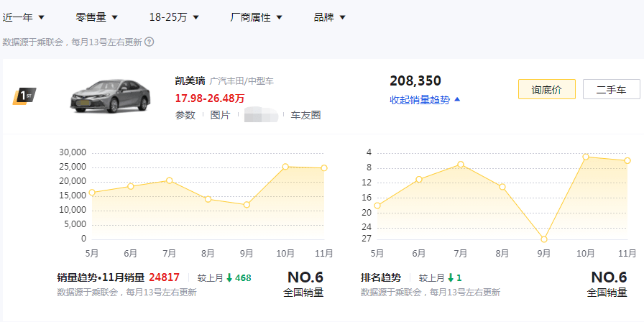
Task: Click 广汽丰田/中型车 label
Action: tap(241, 81)
